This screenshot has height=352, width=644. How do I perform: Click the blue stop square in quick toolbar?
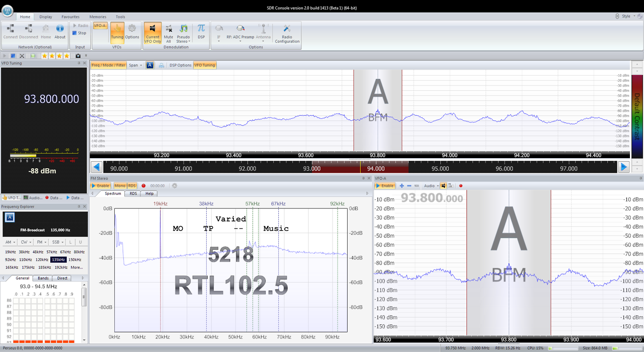click(13, 55)
